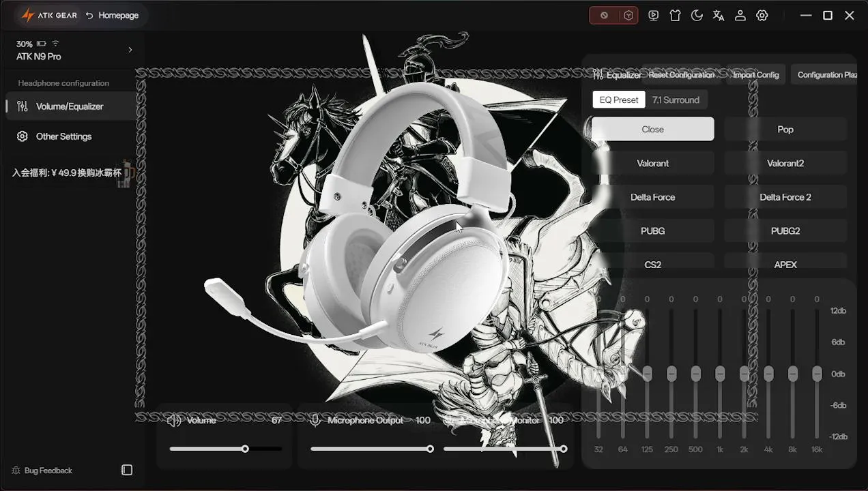Viewport: 868px width, 491px height.
Task: Click the 0db scale label
Action: click(x=838, y=374)
